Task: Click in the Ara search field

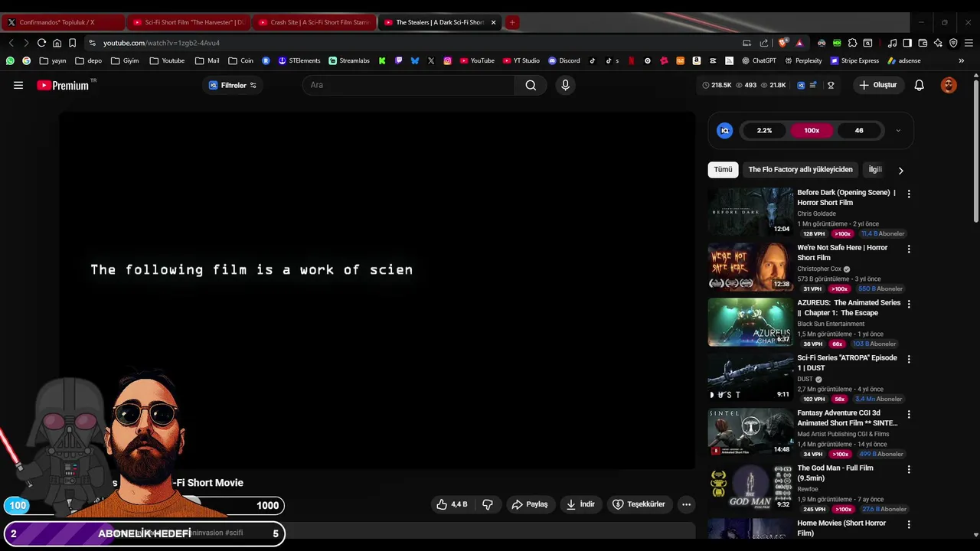Action: [409, 85]
